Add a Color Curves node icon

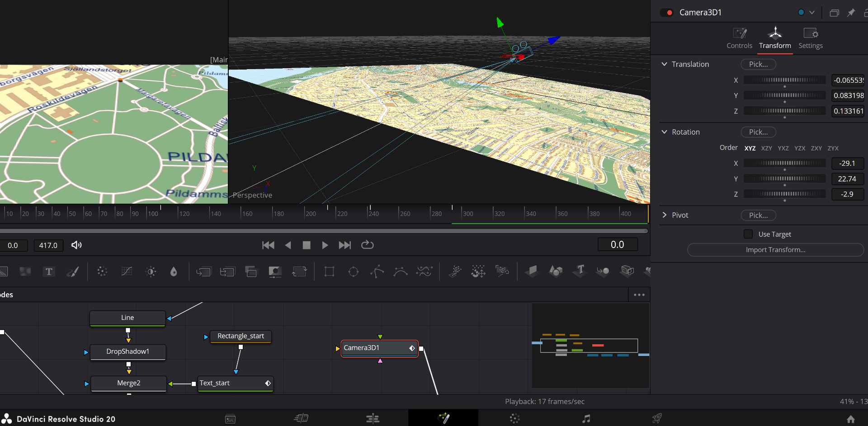[127, 272]
